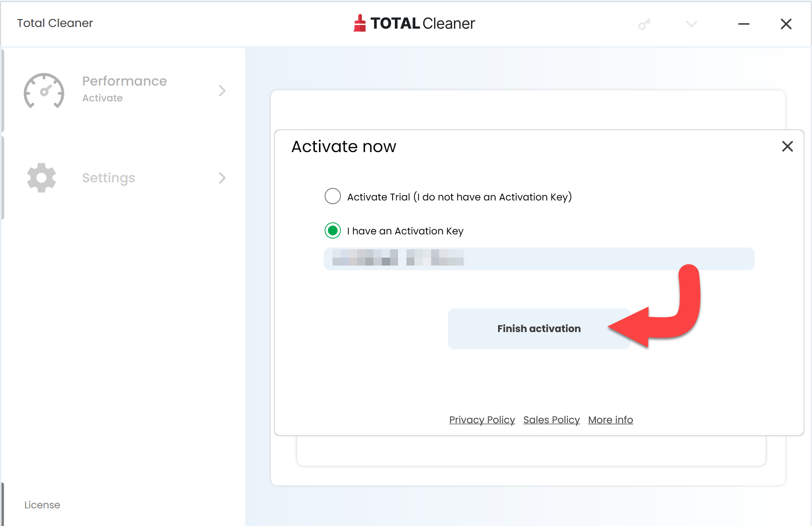The height and width of the screenshot is (526, 812).
Task: Click the License link in sidebar
Action: point(42,505)
